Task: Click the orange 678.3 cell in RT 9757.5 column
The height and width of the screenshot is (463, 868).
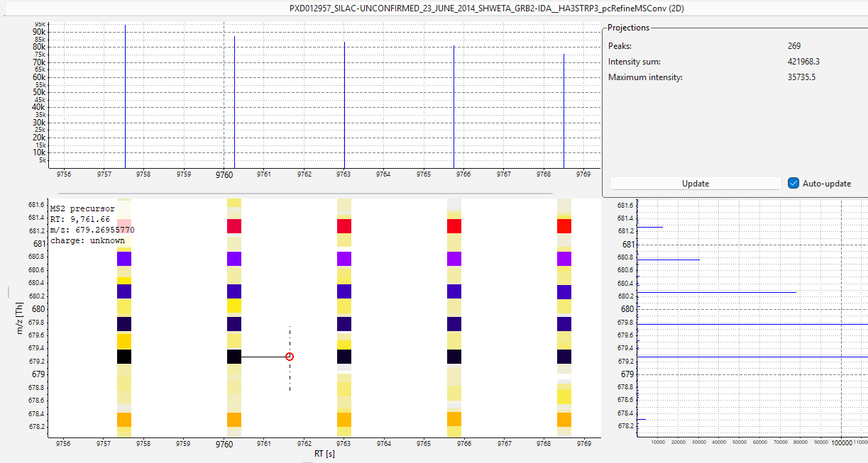Action: pos(124,419)
